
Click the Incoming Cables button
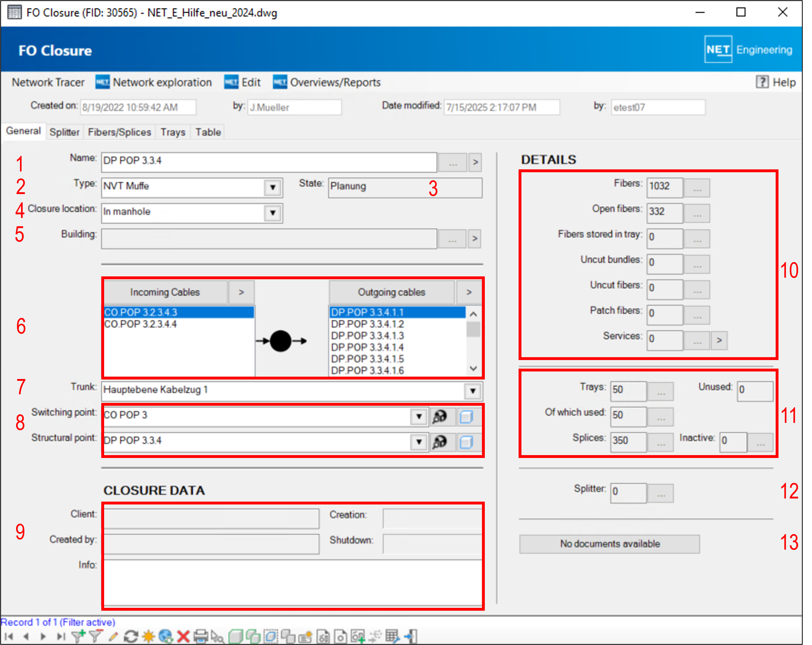tap(165, 292)
